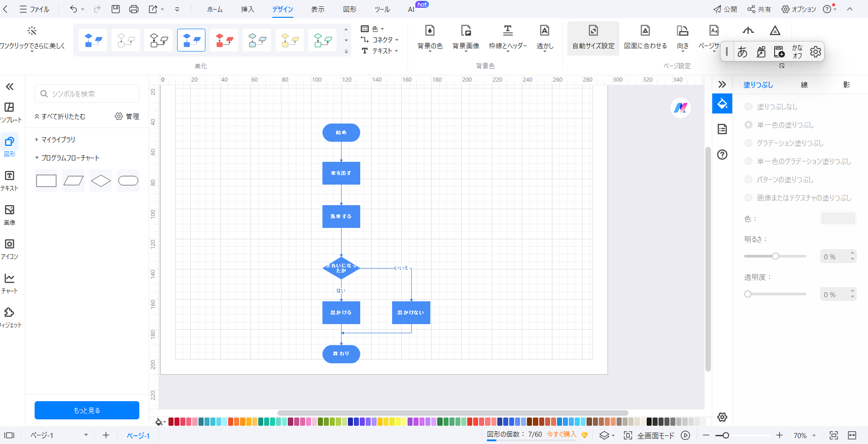Select pattern fill (パターンの塗りつぶし) radio
This screenshot has height=444, width=868.
point(748,180)
